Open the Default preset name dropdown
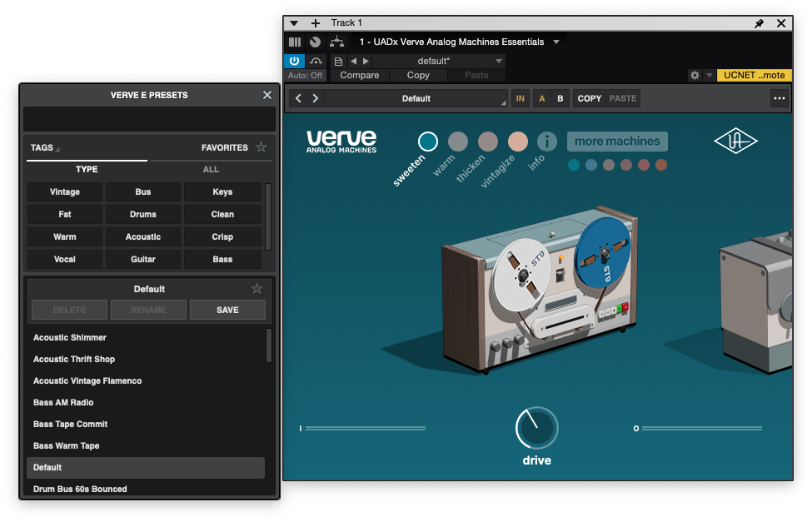The width and height of the screenshot is (812, 522). pyautogui.click(x=416, y=98)
